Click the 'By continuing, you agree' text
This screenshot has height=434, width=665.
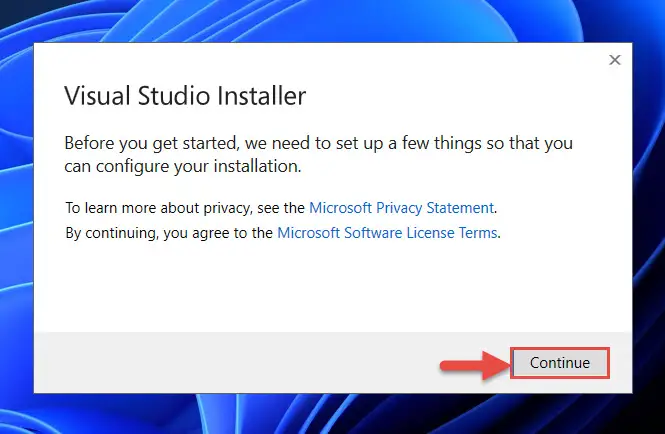(169, 233)
